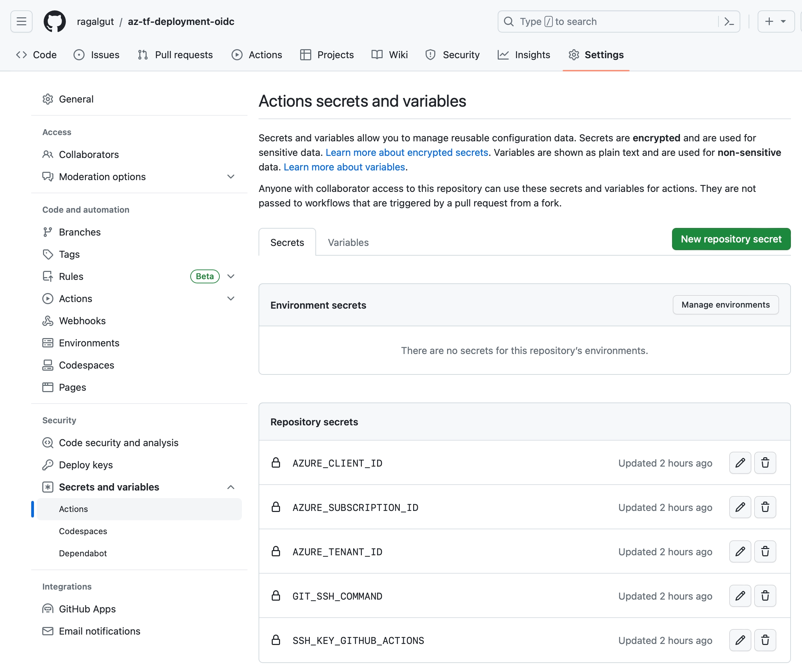Delete the AZURE_SUBSCRIPTION_ID secret
802x672 pixels.
pos(765,507)
